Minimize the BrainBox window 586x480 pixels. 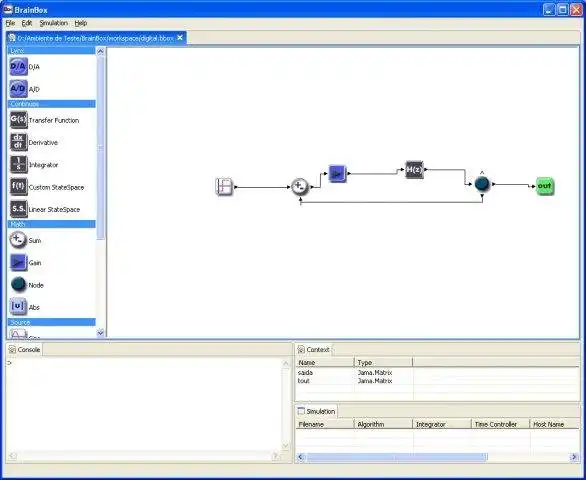[x=549, y=10]
